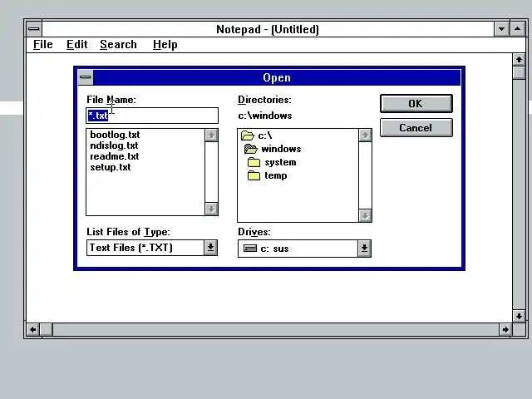
Task: Select bootlog.txt from the file list
Action: 115,135
